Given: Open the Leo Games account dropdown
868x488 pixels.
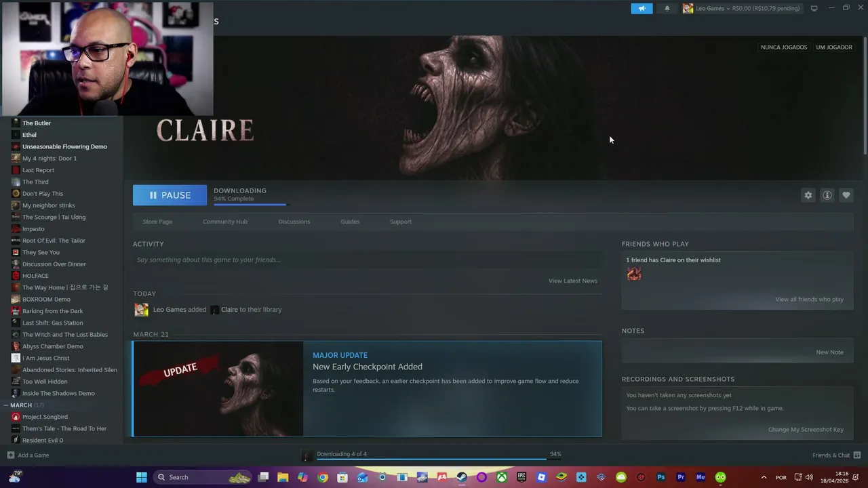Looking at the screenshot, I should tap(741, 8).
